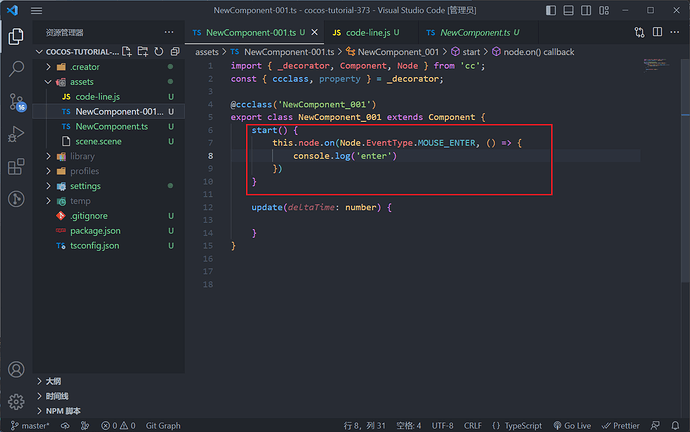Collapse all folders in explorer
Viewport: 690px width, 432px height.
tap(175, 52)
